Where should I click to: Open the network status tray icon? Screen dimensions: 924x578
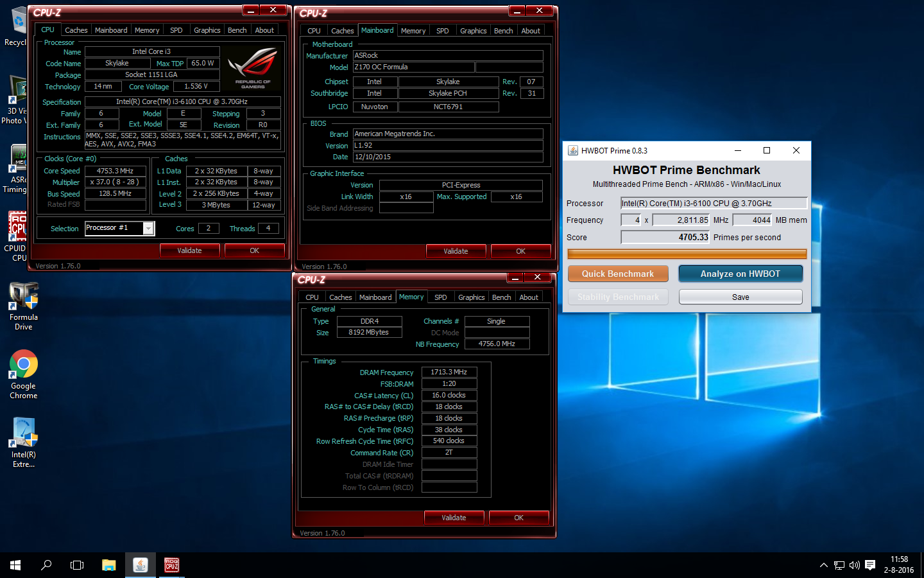click(x=839, y=565)
